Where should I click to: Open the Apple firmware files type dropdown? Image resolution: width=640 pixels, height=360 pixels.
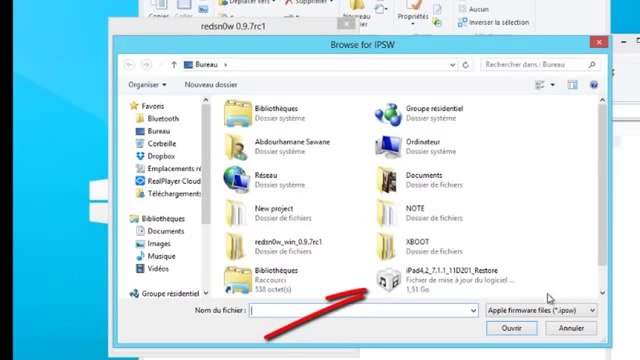coord(541,311)
